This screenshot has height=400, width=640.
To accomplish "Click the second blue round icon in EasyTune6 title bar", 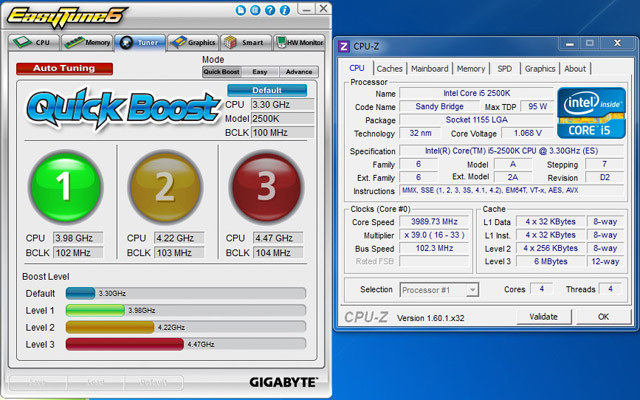I will [255, 10].
